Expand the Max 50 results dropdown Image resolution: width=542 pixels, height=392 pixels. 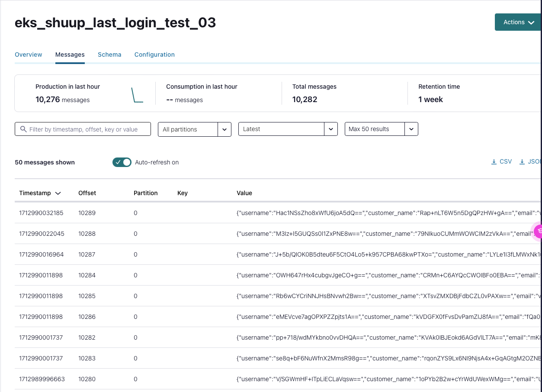(x=382, y=129)
